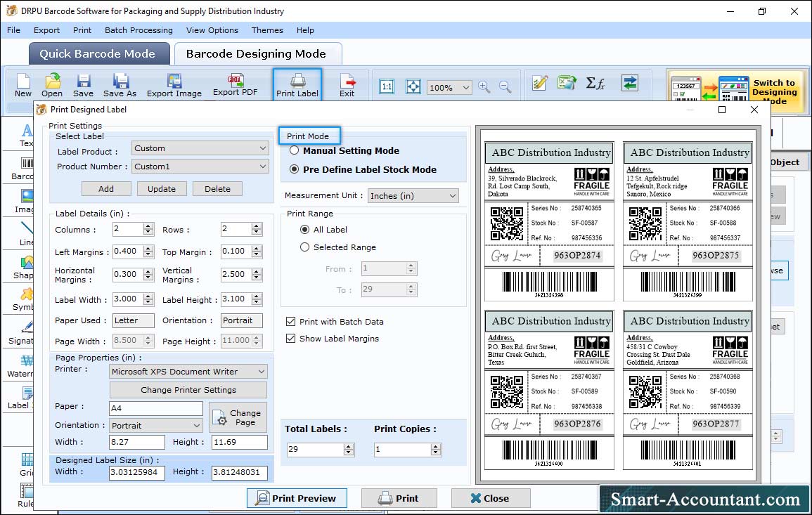Click the label preview thumbnail pane
Screen dimensions: 812x515
coord(618,306)
